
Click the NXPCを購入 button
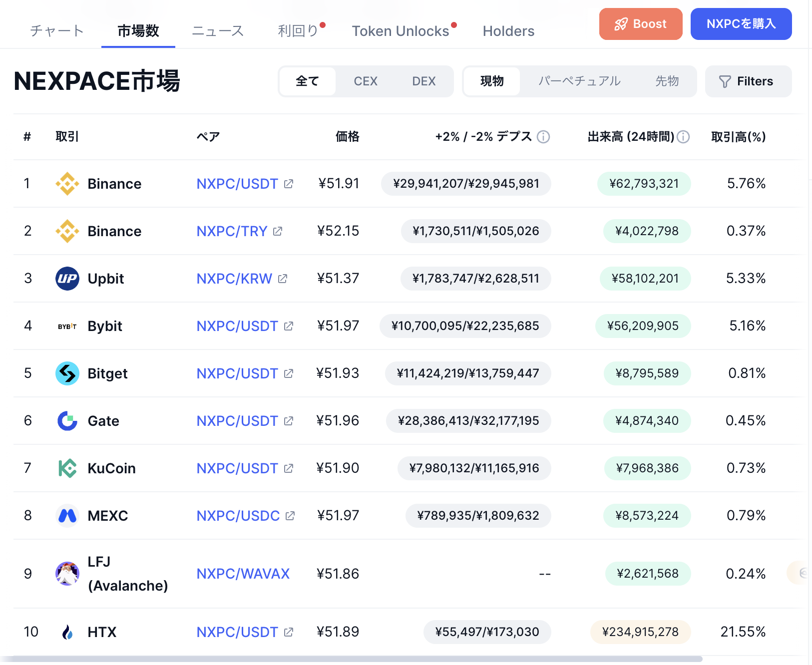741,24
